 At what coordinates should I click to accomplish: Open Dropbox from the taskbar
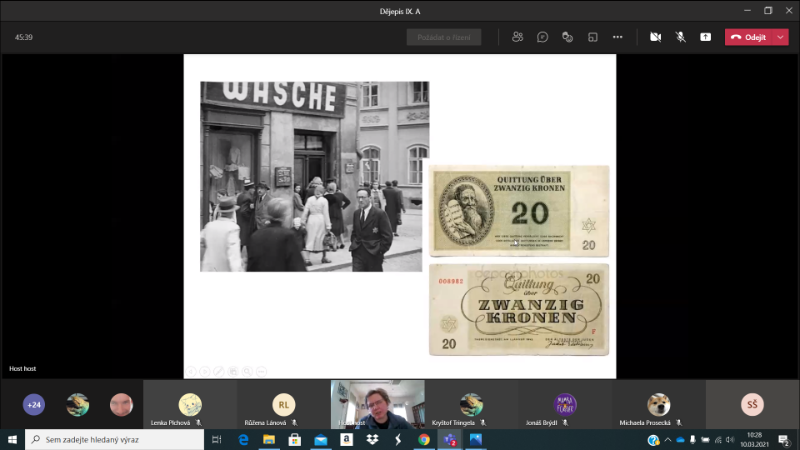[x=372, y=439]
